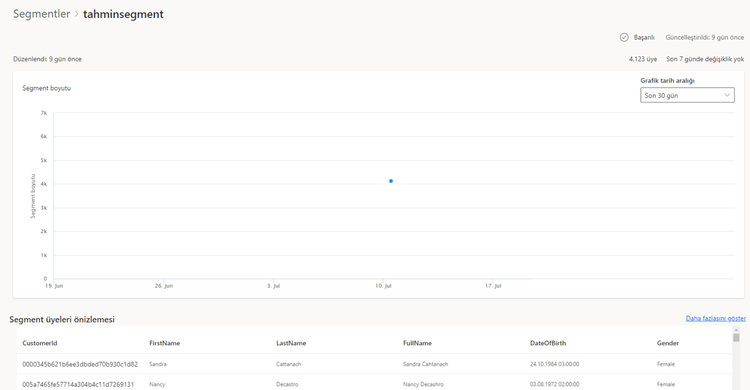Click the 19. Jun axis label
Viewport: 750px width, 390px height.
[54, 286]
